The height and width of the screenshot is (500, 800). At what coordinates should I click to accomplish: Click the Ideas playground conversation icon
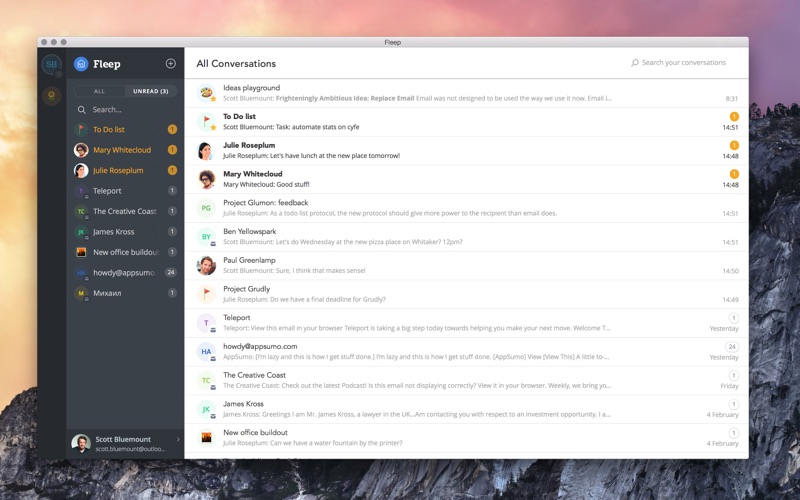tap(206, 93)
